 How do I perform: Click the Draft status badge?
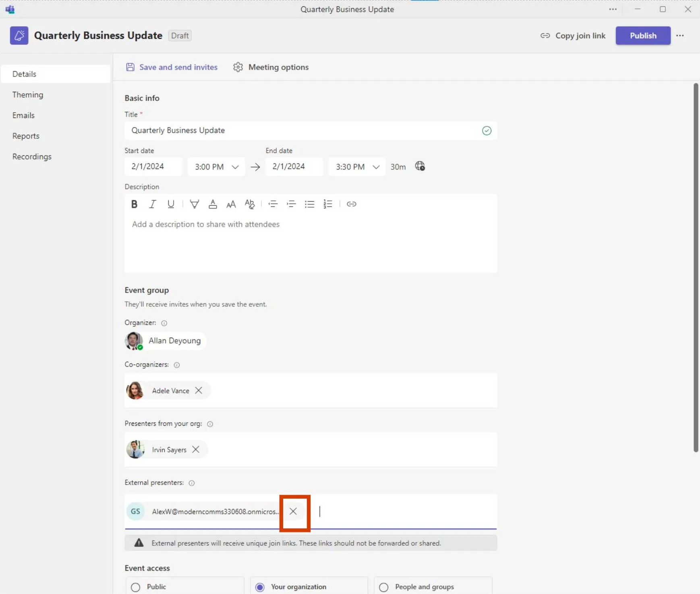click(x=180, y=35)
